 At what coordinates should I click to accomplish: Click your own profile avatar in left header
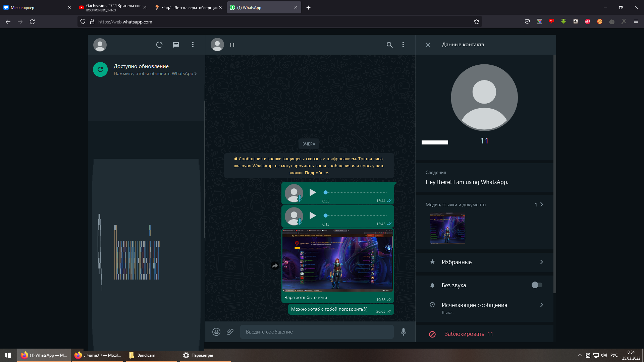pyautogui.click(x=100, y=45)
